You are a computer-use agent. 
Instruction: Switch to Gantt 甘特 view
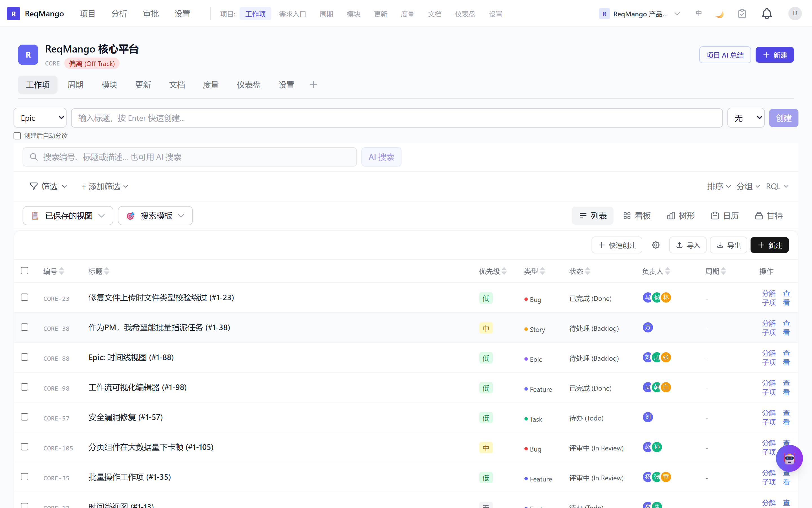click(x=768, y=216)
